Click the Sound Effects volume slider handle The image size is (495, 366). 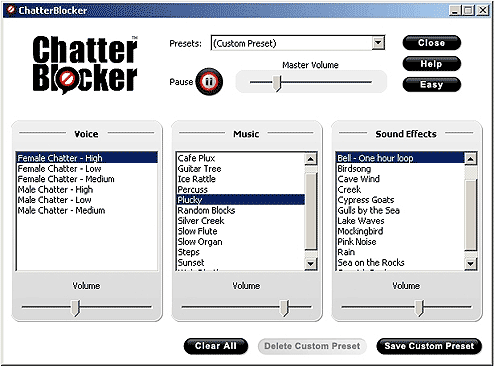coord(419,307)
